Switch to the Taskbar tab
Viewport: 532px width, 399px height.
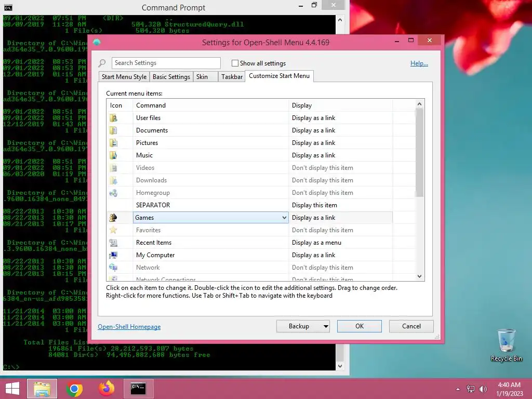pos(232,77)
